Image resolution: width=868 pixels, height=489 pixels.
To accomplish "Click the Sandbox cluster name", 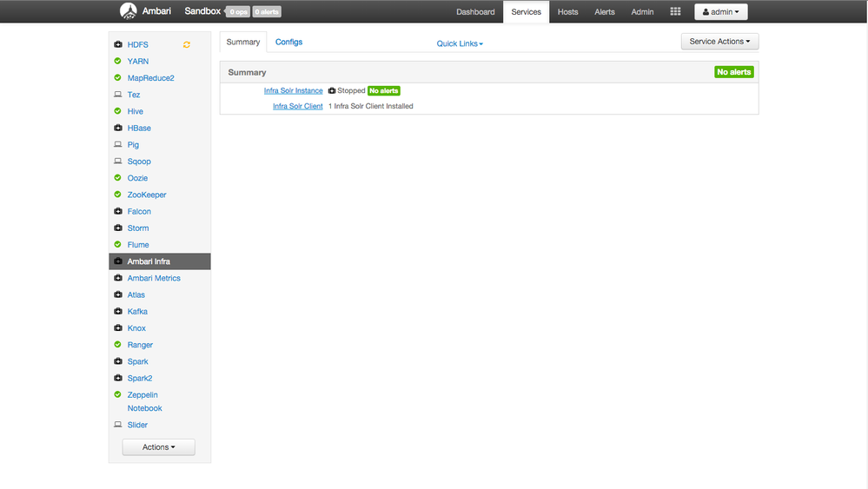I will coord(202,11).
